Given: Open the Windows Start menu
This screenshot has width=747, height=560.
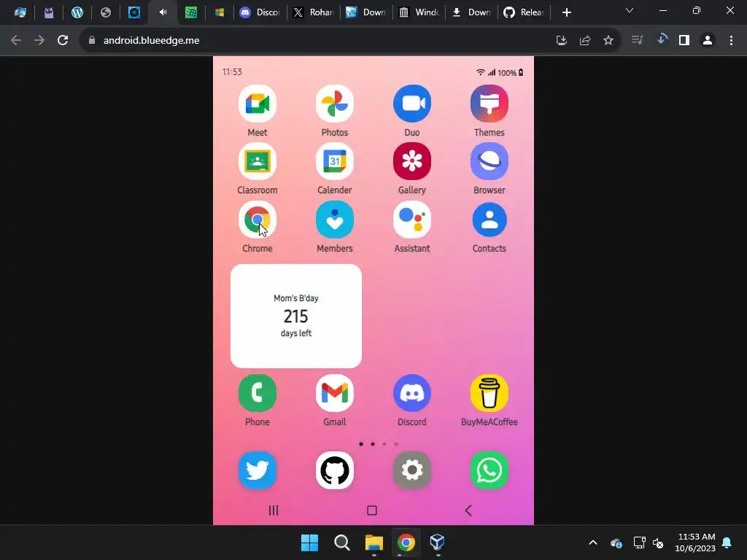Looking at the screenshot, I should [x=309, y=542].
